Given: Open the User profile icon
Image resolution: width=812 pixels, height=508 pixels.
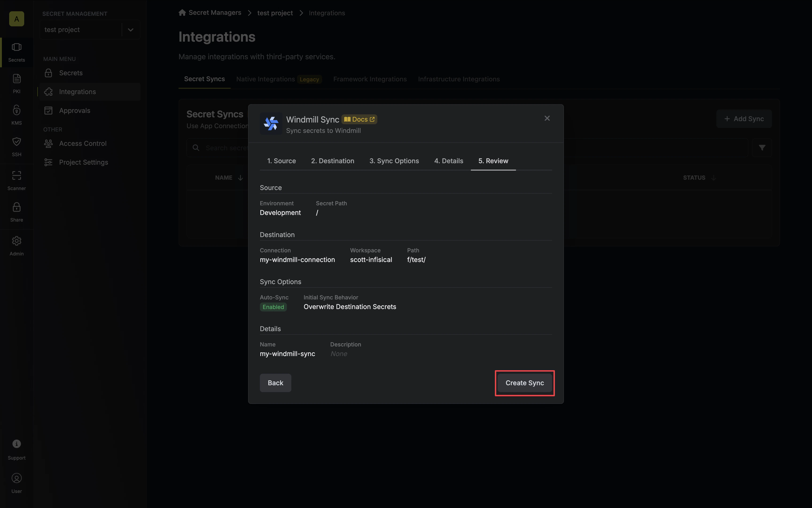Looking at the screenshot, I should [16, 478].
